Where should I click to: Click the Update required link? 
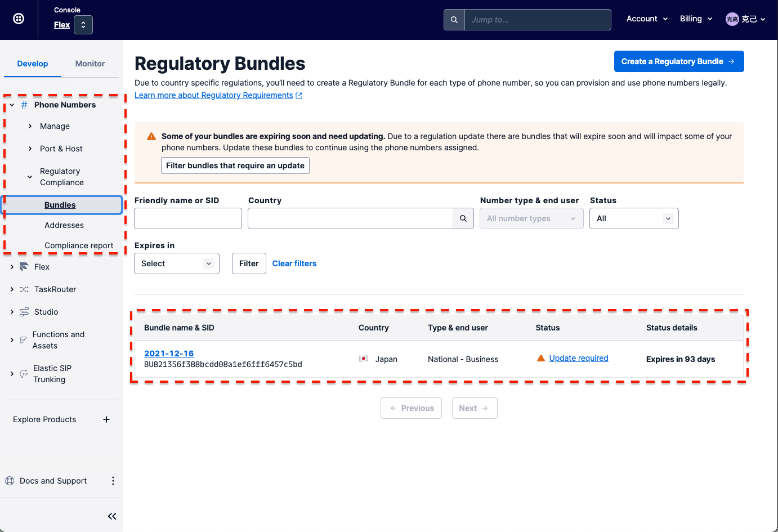[x=579, y=358]
